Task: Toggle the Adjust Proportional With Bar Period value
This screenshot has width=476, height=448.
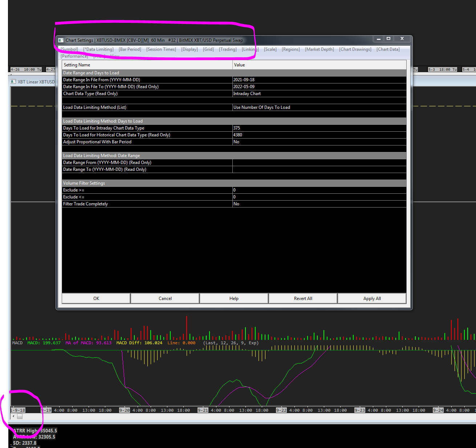Action: 319,142
